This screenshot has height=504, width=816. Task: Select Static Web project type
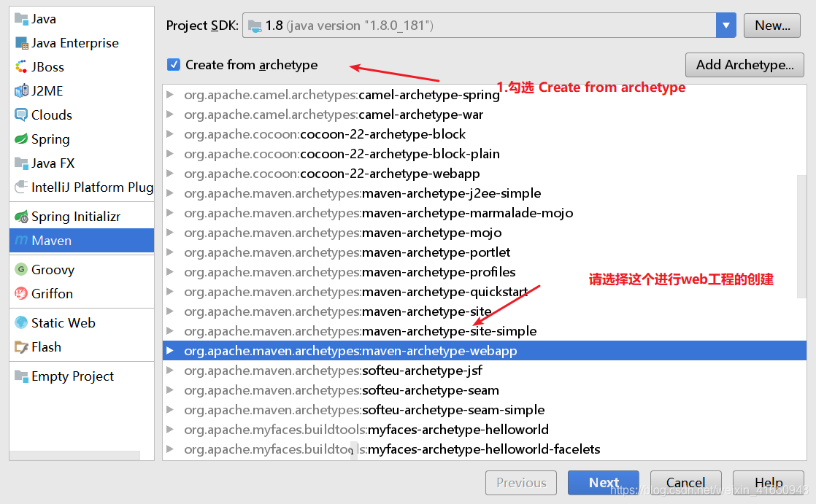[82, 322]
